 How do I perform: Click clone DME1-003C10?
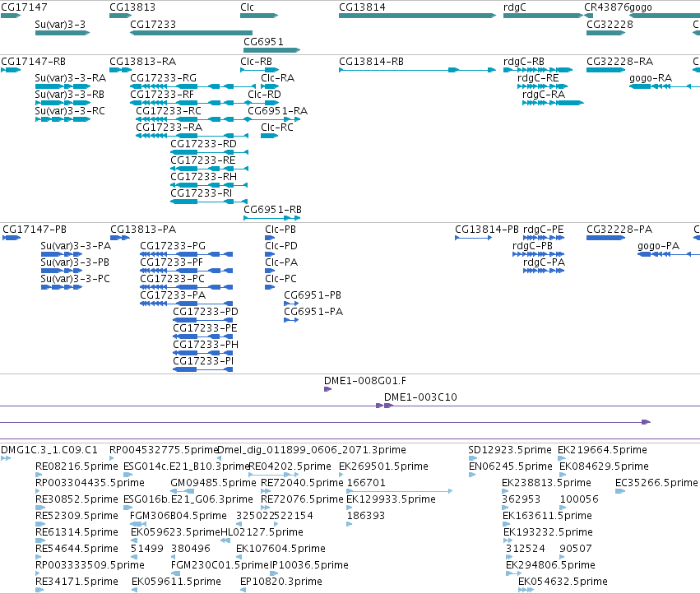388,406
